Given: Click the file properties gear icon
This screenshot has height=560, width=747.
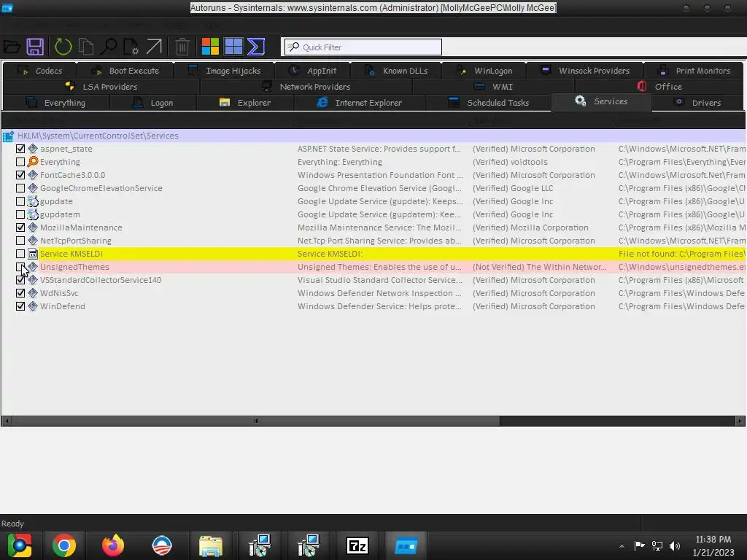Looking at the screenshot, I should point(131,47).
